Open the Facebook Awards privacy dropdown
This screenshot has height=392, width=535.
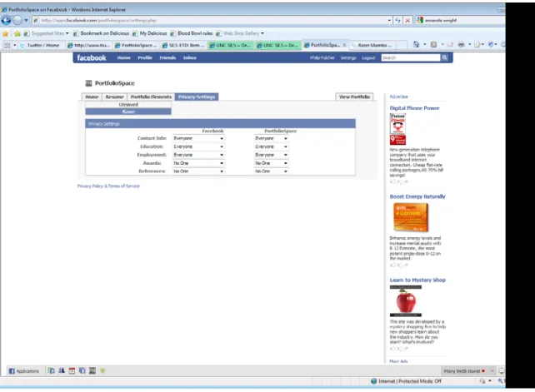[198, 163]
